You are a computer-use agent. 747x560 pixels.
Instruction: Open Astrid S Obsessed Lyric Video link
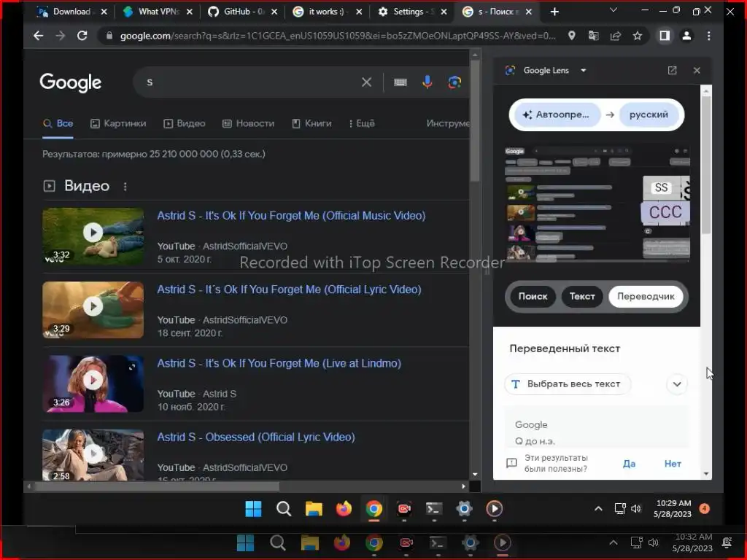(x=256, y=437)
